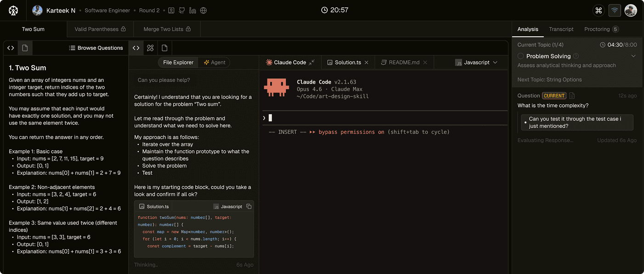
Task: Select the locked Valid Parentheses tab
Action: coord(100,29)
